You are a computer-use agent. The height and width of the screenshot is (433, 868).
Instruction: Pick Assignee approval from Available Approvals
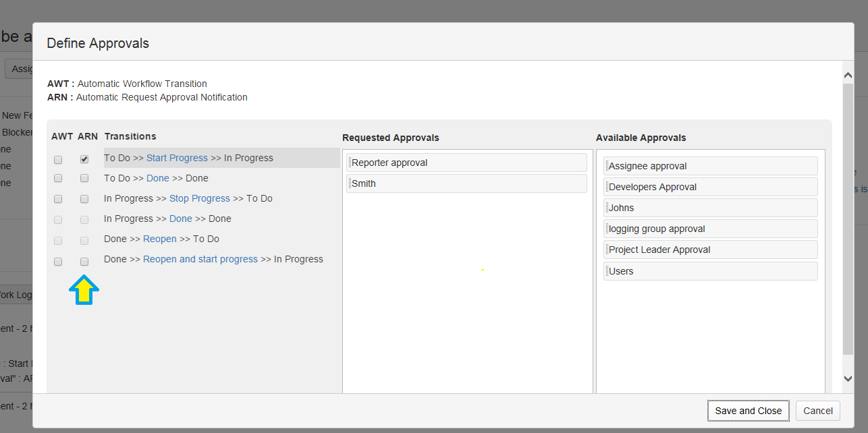pyautogui.click(x=710, y=166)
